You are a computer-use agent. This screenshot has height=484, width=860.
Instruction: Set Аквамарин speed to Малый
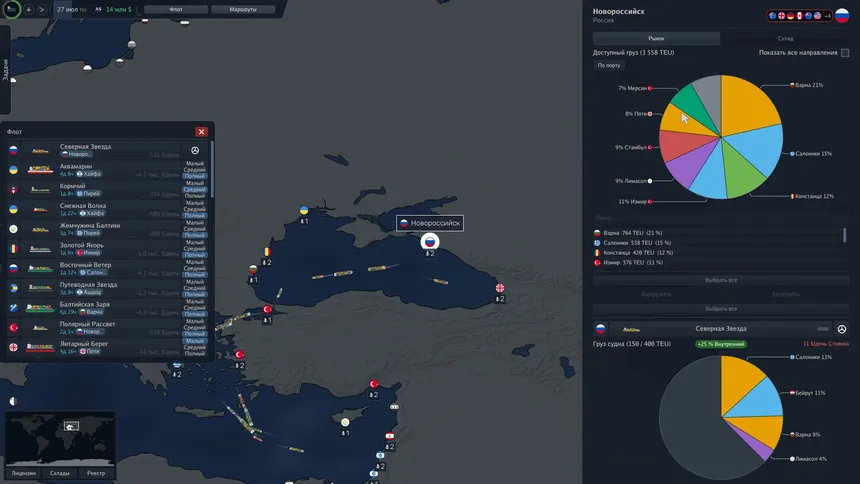[x=196, y=163]
